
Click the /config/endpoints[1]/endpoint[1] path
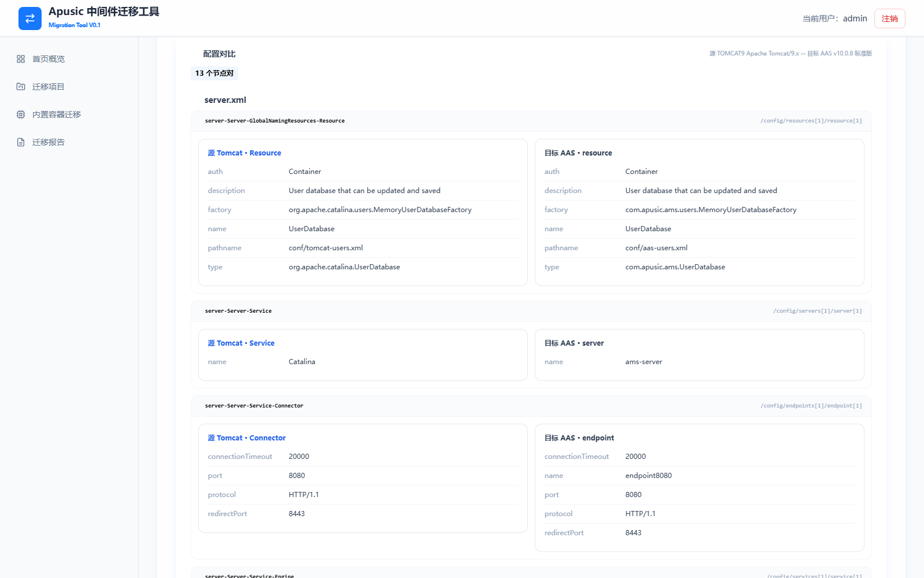click(x=811, y=406)
